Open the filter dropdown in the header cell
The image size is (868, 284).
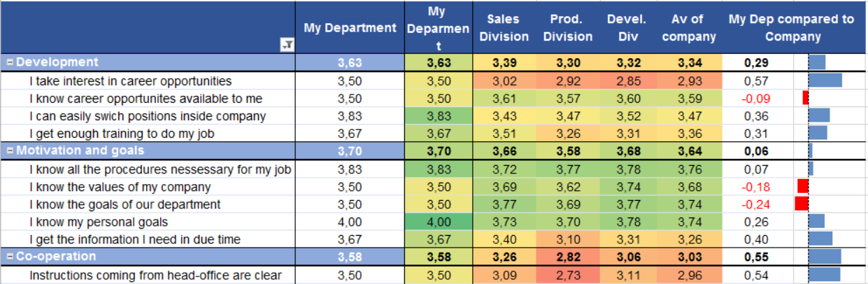(287, 45)
